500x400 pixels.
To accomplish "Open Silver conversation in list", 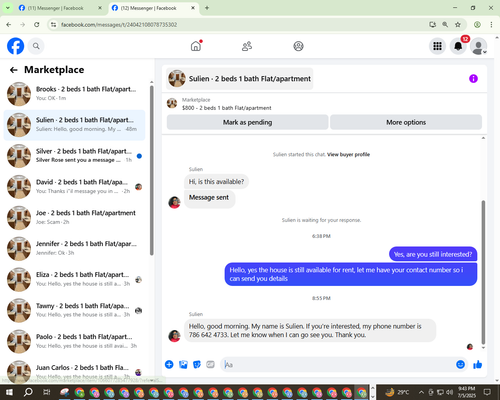I will pyautogui.click(x=75, y=156).
